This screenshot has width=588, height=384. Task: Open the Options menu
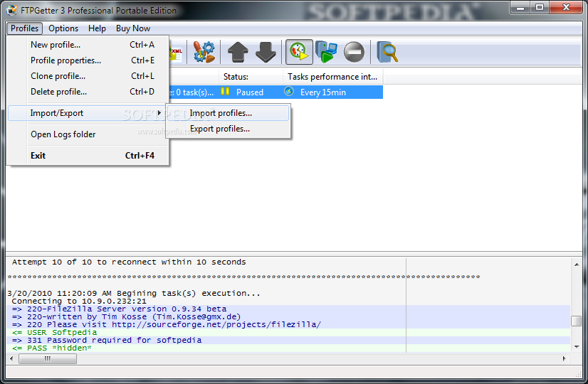click(63, 28)
